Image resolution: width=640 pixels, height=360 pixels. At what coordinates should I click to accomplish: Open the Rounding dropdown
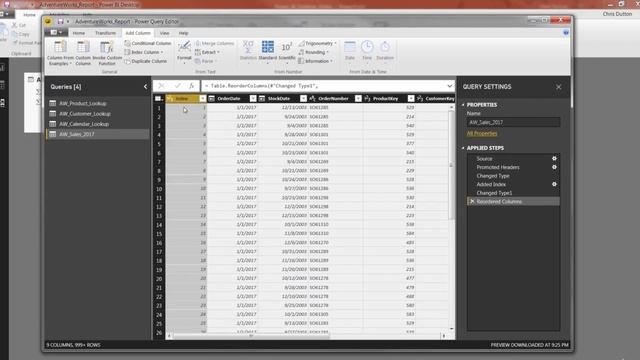313,52
